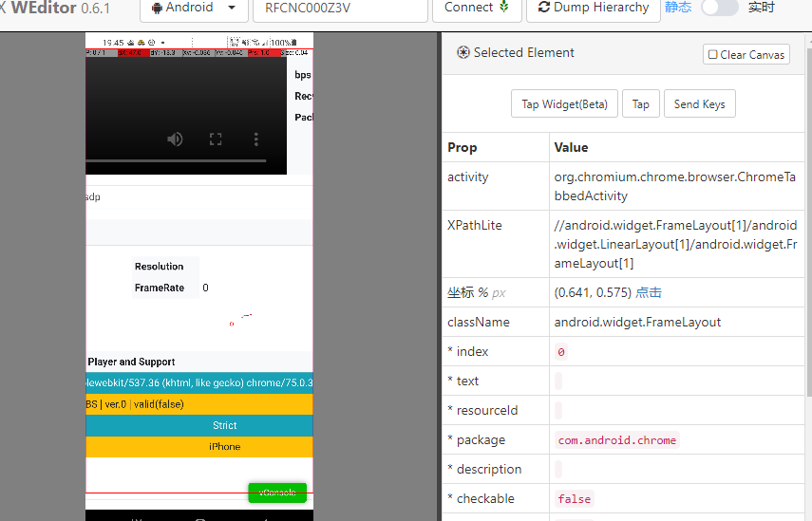Viewport: 812px width, 521px height.
Task: Click the com.android.chrome package value
Action: pos(616,439)
